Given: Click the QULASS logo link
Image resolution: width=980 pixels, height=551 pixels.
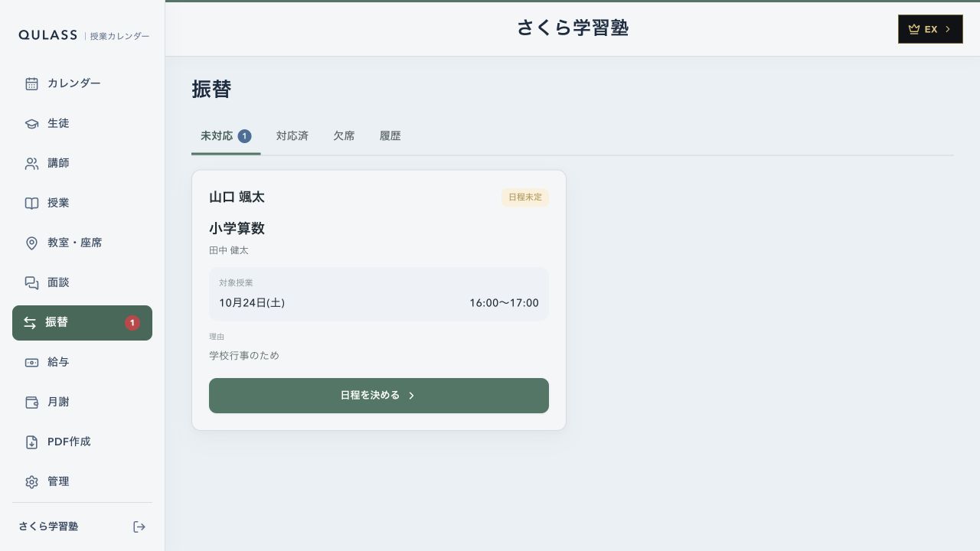Looking at the screenshot, I should tap(48, 35).
